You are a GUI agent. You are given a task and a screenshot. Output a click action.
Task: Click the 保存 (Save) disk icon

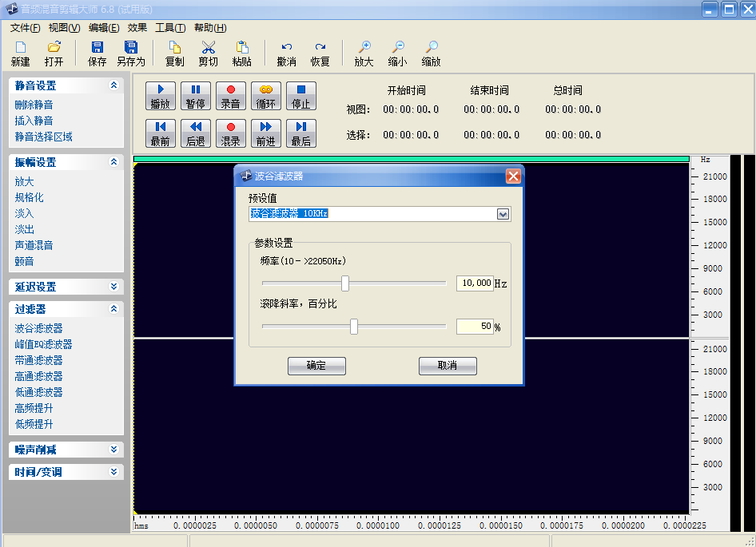(97, 48)
